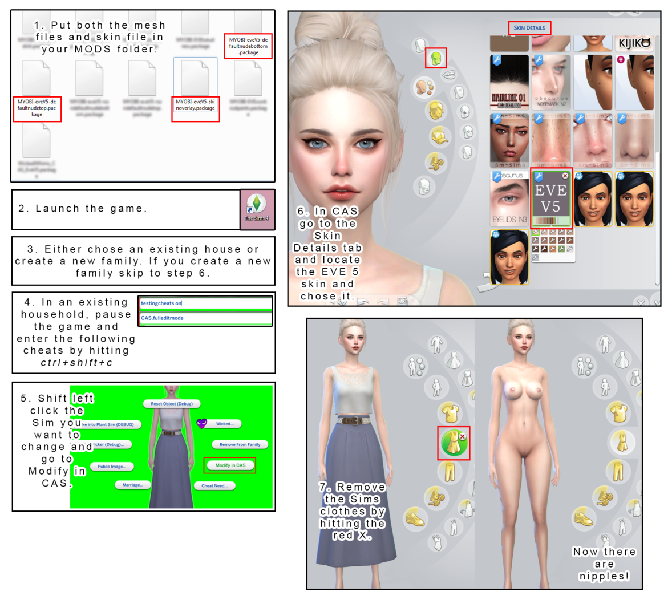This screenshot has width=672, height=616.
Task: Choose the lone swatch on the last palette row
Action: [x=535, y=257]
